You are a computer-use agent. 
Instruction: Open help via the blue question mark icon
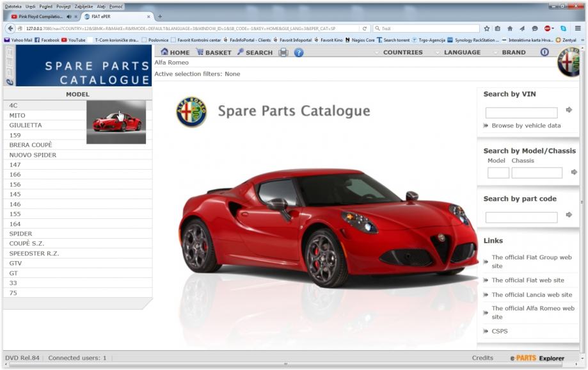pyautogui.click(x=299, y=52)
